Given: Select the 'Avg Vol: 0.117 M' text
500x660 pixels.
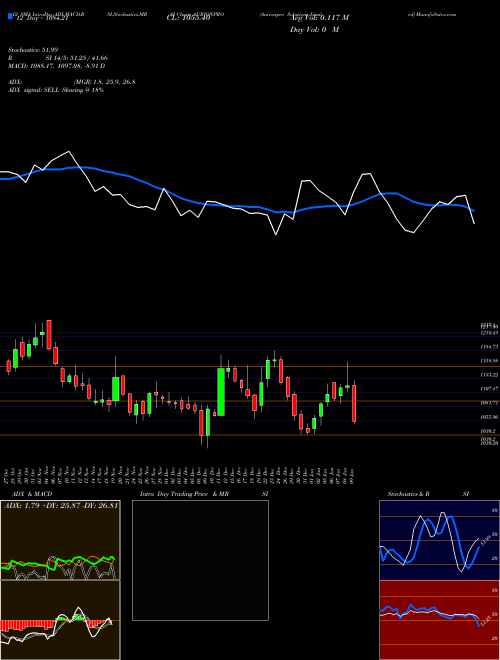Looking at the screenshot, I should pyautogui.click(x=319, y=18).
